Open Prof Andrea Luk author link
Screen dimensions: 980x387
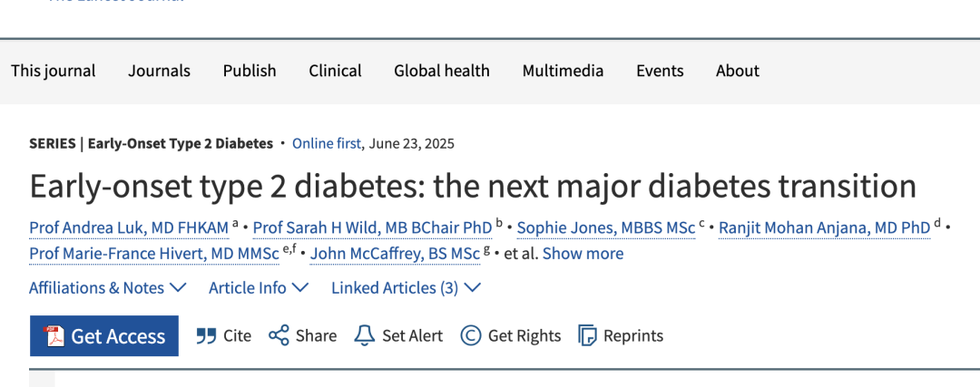[x=129, y=228]
